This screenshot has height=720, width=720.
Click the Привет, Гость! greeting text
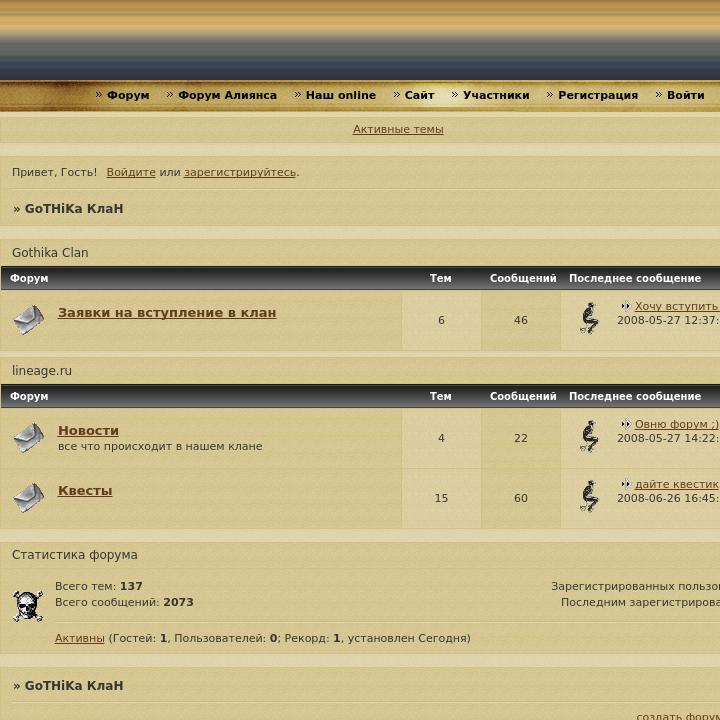click(x=55, y=172)
